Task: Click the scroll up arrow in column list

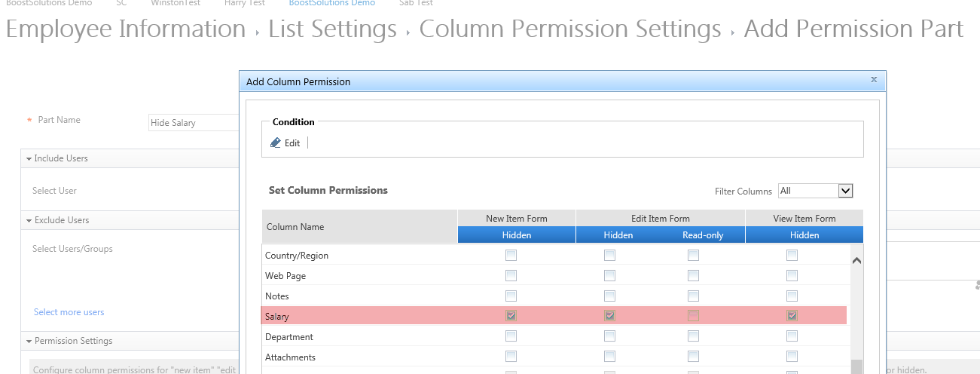Action: coord(856,261)
